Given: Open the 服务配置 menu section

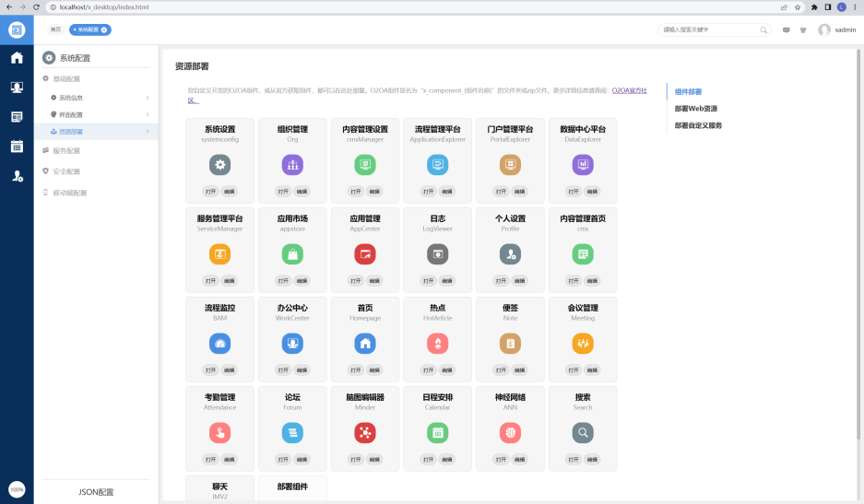Looking at the screenshot, I should coord(66,150).
